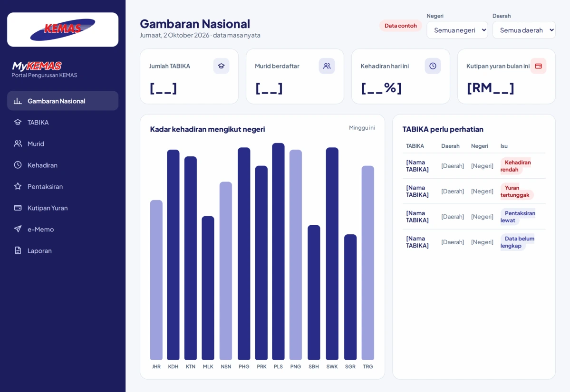Click the star icon beside Pentaksiran
Viewport: 570px width, 392px height.
pos(18,186)
